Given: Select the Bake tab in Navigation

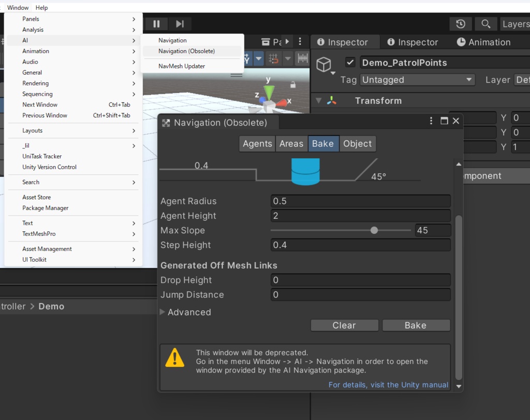Looking at the screenshot, I should [323, 144].
